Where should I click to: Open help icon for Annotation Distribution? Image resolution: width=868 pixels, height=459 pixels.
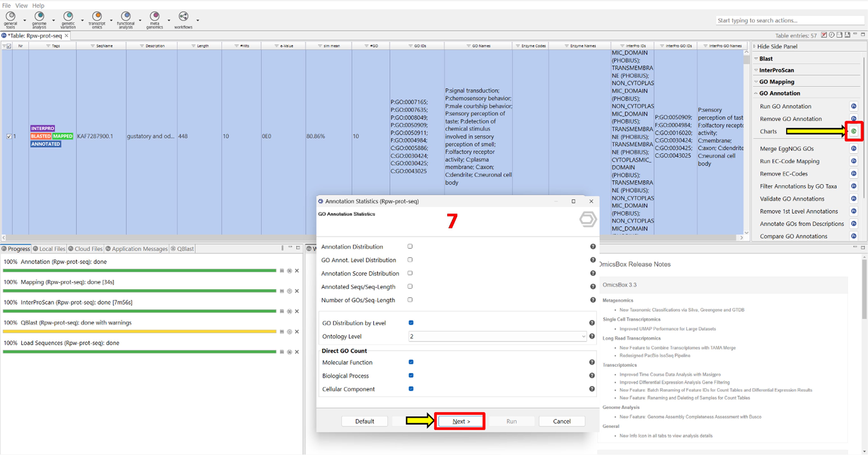(x=593, y=247)
